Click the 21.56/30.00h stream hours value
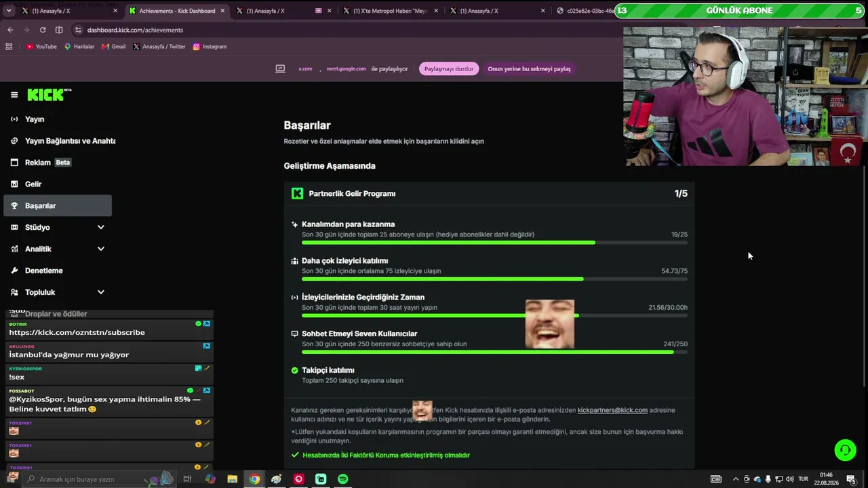Screen dimensions: 868x488 pyautogui.click(x=668, y=308)
